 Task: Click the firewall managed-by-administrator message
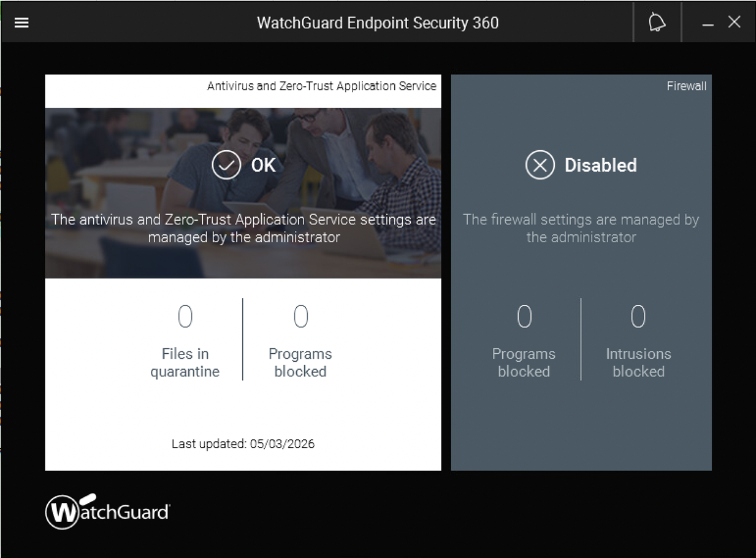pos(581,228)
